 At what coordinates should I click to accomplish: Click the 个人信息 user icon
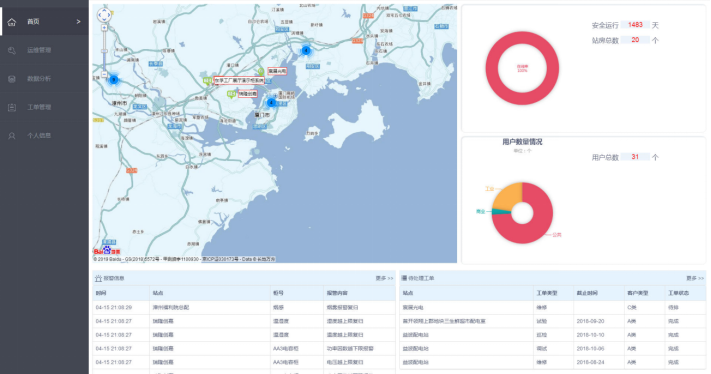pos(12,136)
